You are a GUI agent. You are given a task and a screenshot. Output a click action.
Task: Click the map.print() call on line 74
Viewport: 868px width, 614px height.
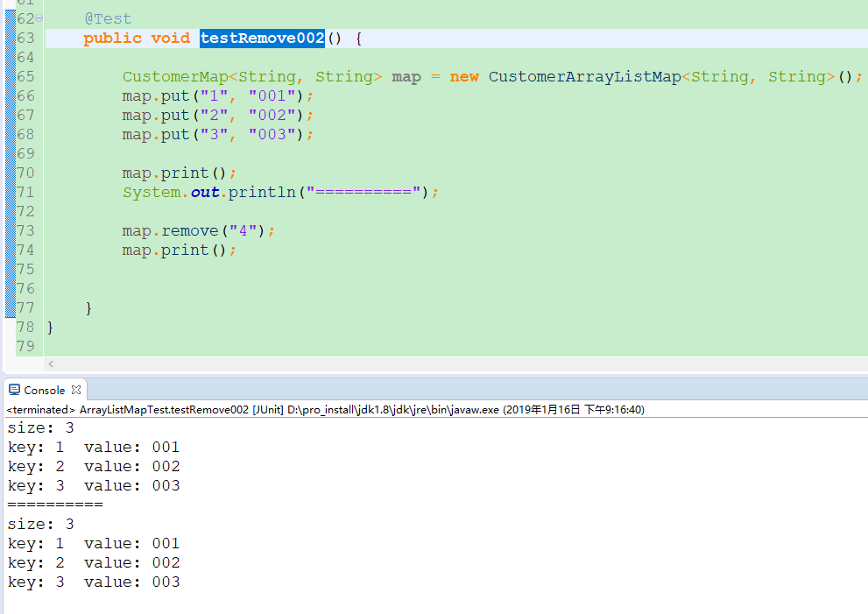[180, 251]
